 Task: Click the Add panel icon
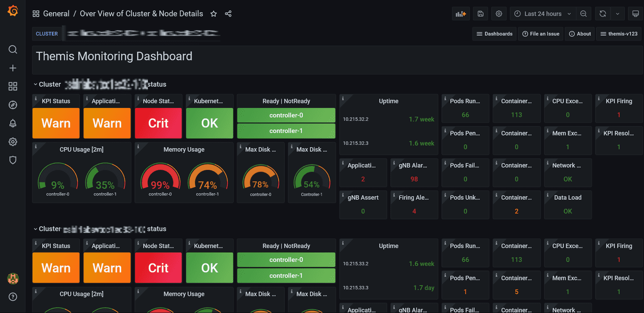tap(460, 14)
